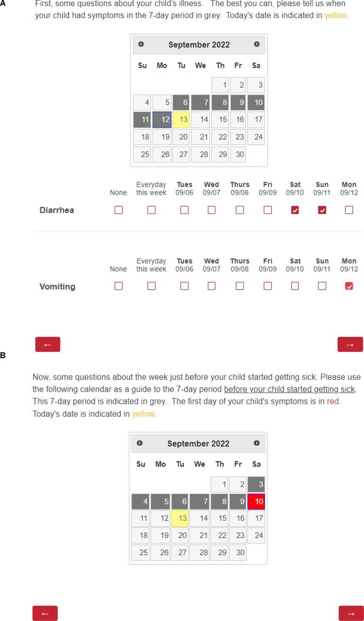Select red day 10 in bottom calendar
This screenshot has height=621, width=364.
[256, 502]
